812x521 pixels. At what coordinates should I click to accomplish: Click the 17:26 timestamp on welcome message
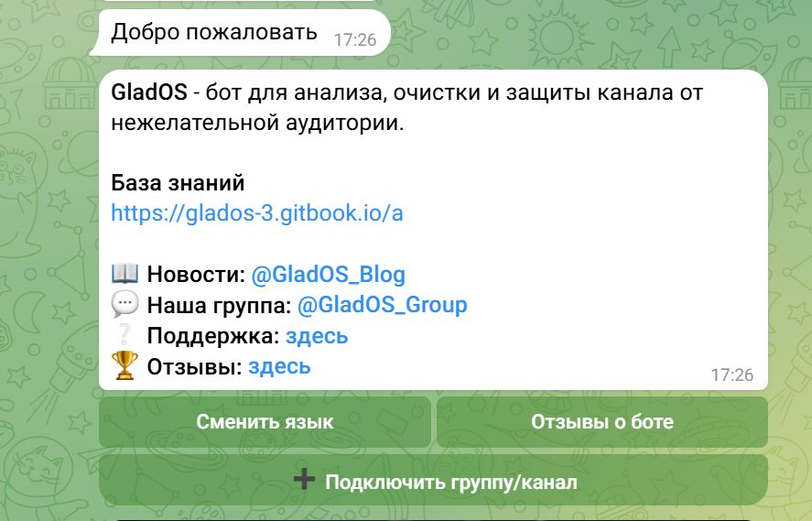pos(355,40)
